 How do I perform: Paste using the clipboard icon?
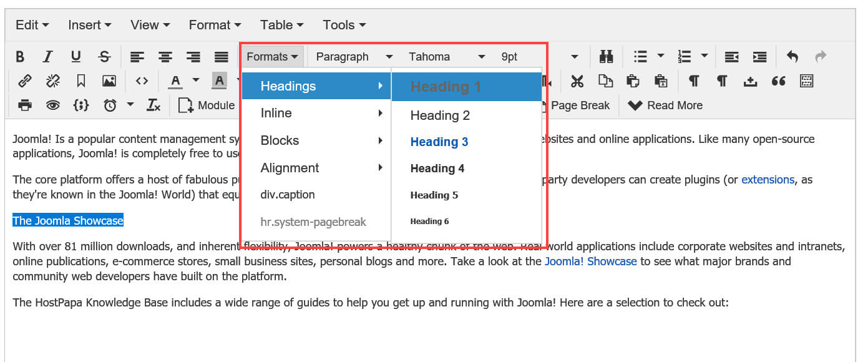tap(633, 81)
